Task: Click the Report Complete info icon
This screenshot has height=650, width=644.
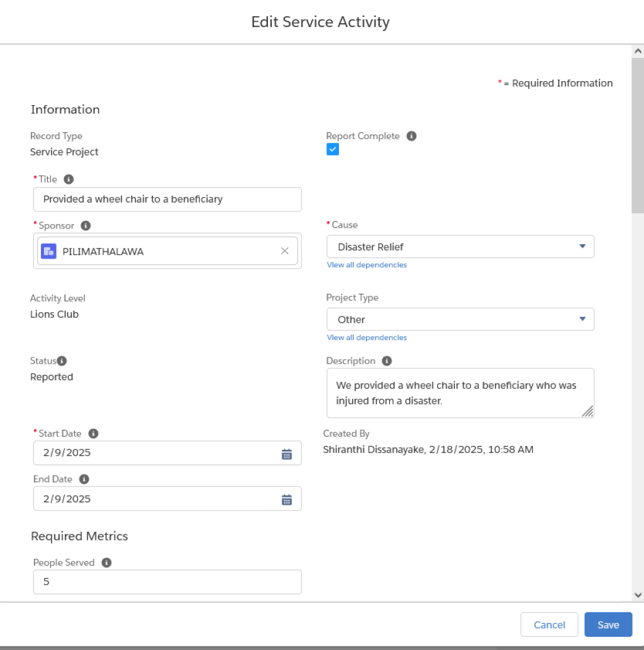Action: pos(411,136)
